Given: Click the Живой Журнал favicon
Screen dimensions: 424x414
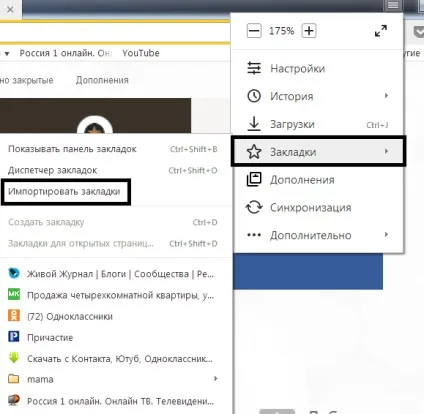Looking at the screenshot, I should [14, 273].
